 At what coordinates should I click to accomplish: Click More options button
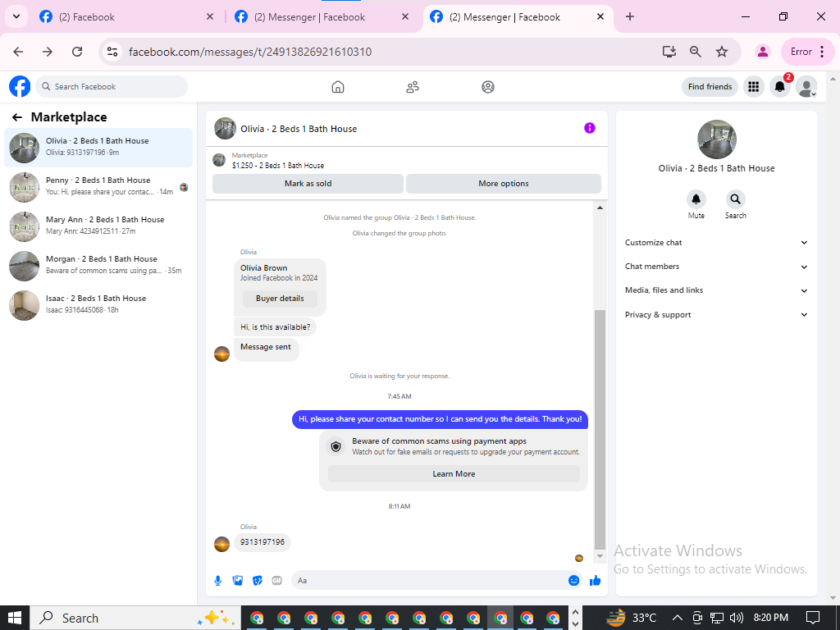(503, 183)
